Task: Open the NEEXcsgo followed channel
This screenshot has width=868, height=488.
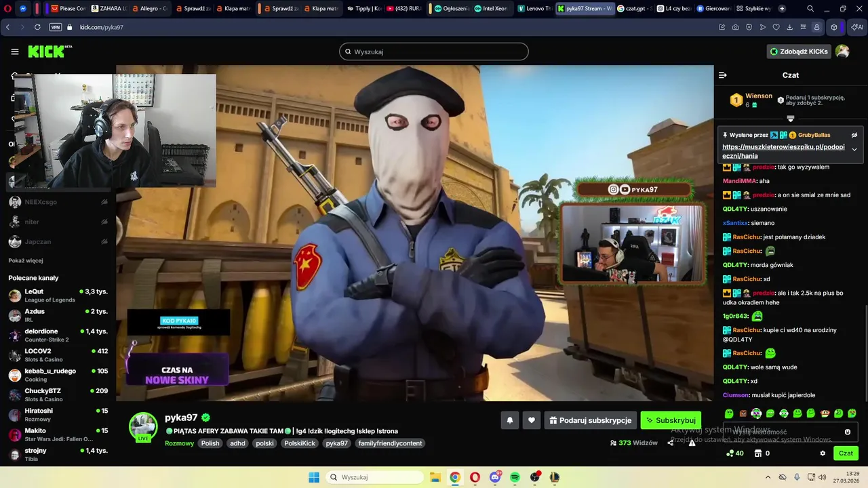Action: (x=58, y=202)
